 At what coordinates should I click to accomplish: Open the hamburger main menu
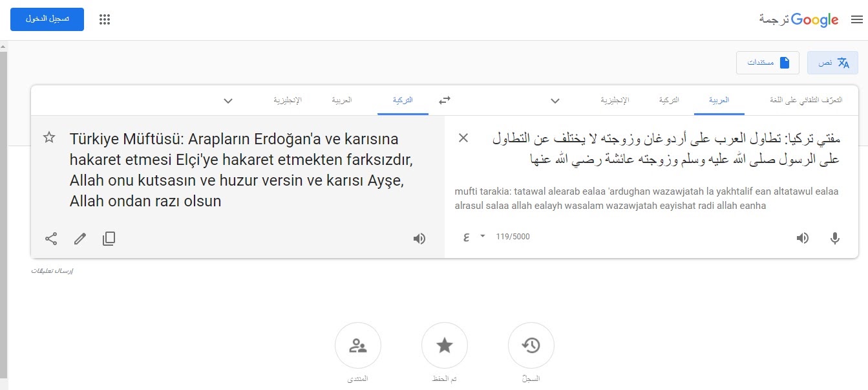[x=856, y=19]
